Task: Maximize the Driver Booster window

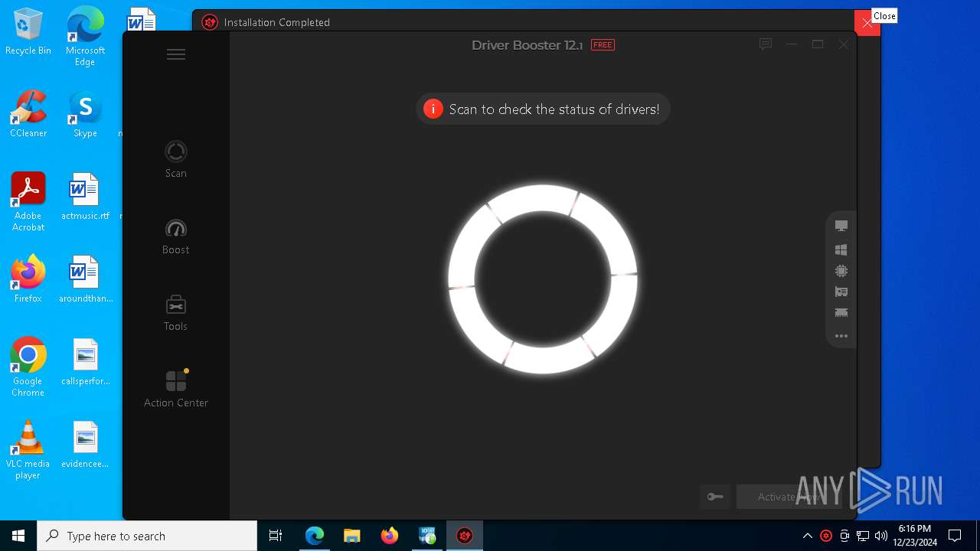Action: tap(818, 44)
